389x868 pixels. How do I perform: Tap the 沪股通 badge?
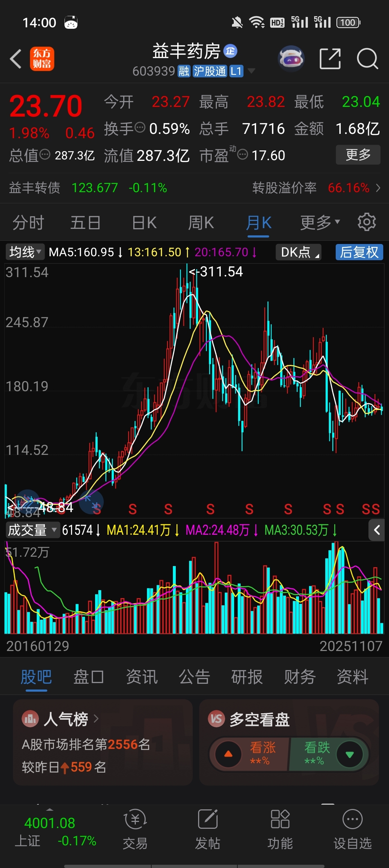(x=210, y=71)
